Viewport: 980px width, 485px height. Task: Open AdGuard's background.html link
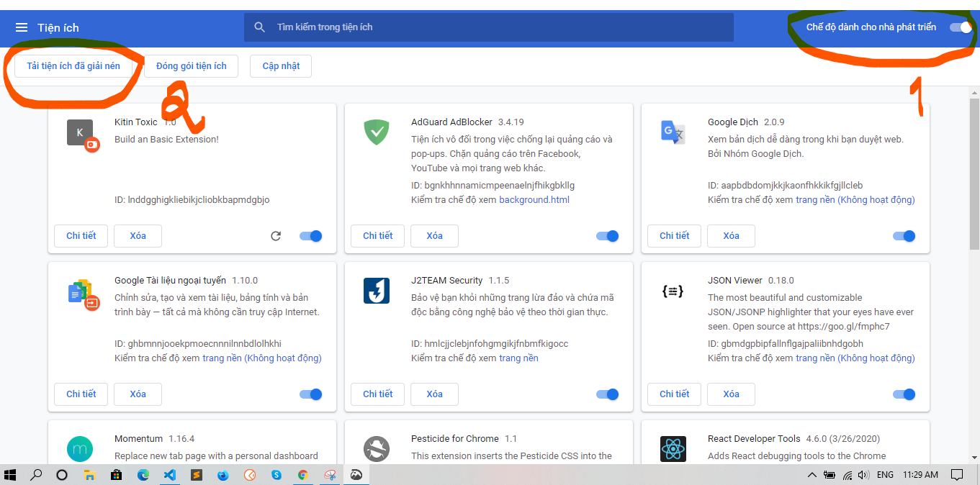(534, 200)
